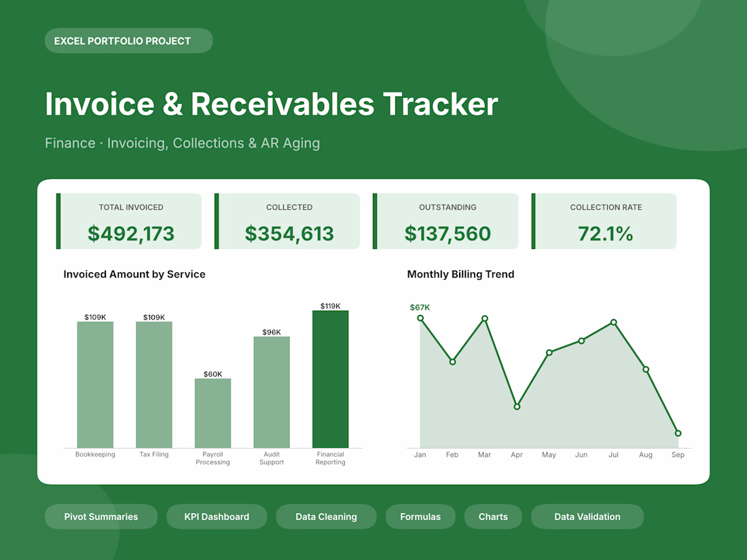Click the Tax Filing bar
This screenshot has height=560, width=747.
pyautogui.click(x=154, y=385)
